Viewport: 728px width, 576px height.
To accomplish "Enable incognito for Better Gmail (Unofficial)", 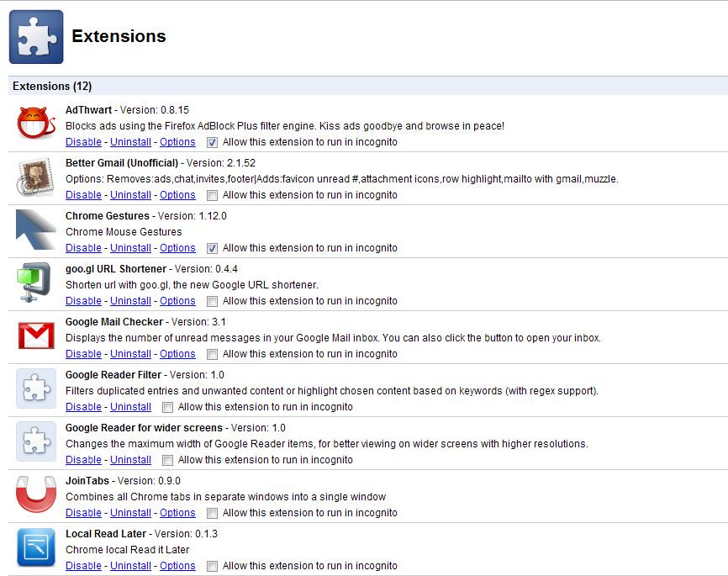I will 212,196.
